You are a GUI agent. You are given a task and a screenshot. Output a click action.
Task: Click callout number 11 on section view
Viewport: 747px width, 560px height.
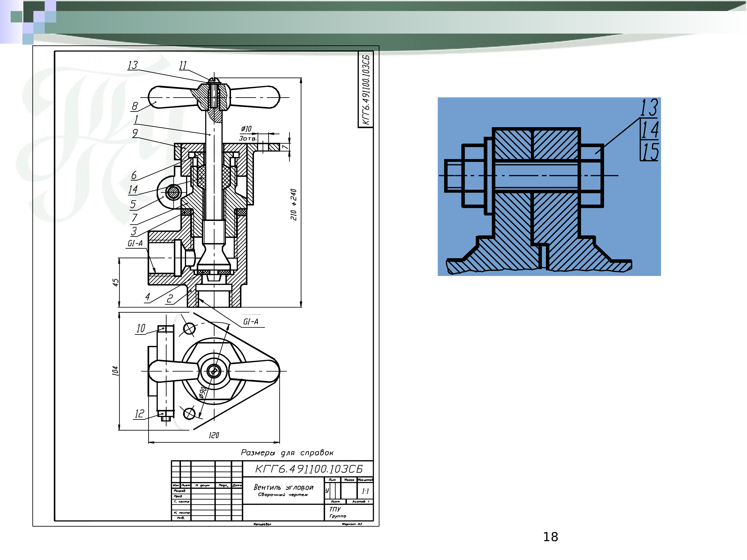point(183,65)
